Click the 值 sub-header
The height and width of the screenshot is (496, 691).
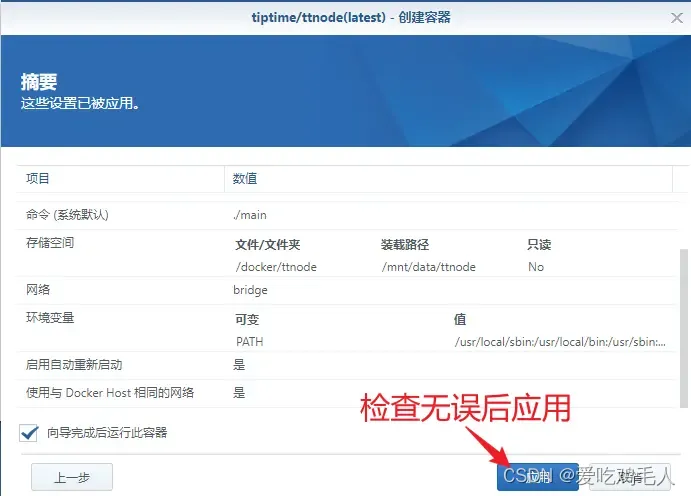[460, 319]
